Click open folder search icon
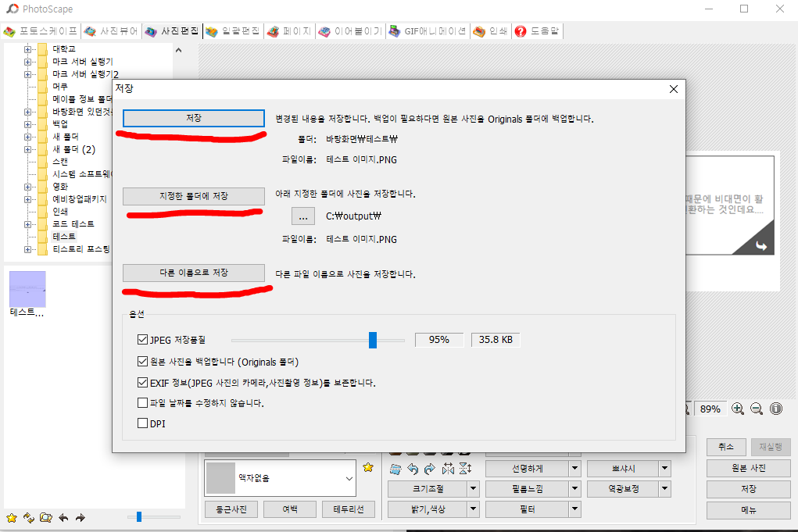 point(46,518)
